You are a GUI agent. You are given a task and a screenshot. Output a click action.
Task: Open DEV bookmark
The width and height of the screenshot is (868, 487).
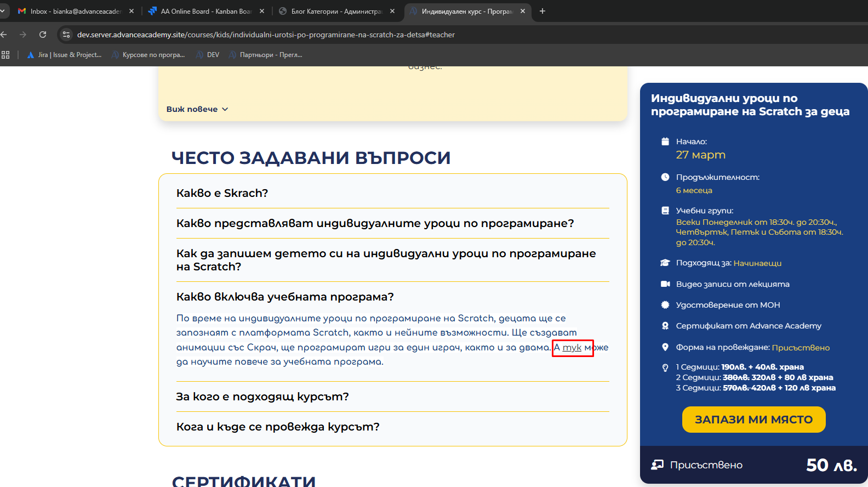pos(208,55)
